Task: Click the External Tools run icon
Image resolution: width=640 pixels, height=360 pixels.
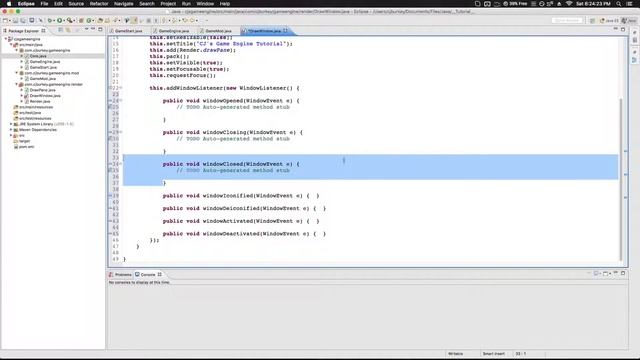Action: coord(69,20)
